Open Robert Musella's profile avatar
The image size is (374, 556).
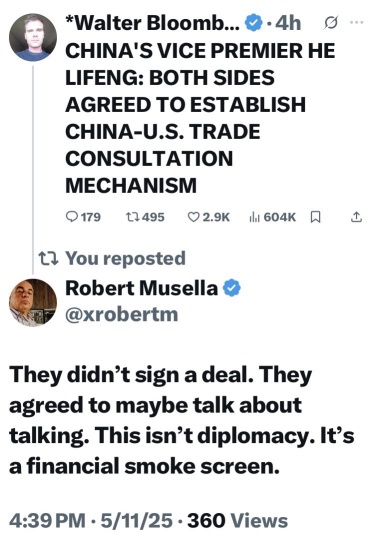(33, 302)
